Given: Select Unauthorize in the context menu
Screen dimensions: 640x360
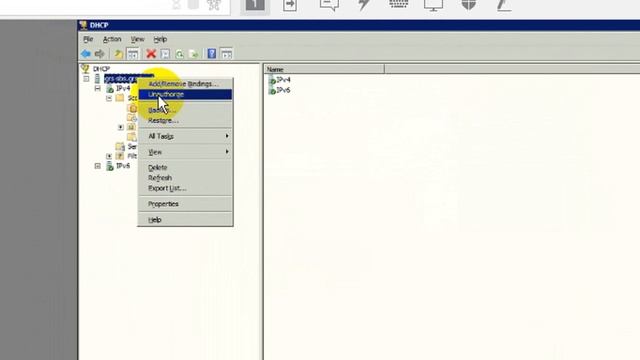Looking at the screenshot, I should pos(185,94).
